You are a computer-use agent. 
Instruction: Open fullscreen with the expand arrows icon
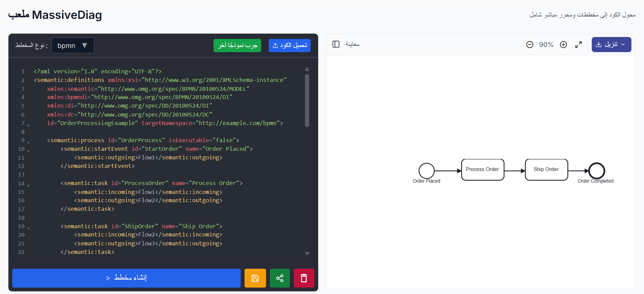click(x=579, y=45)
